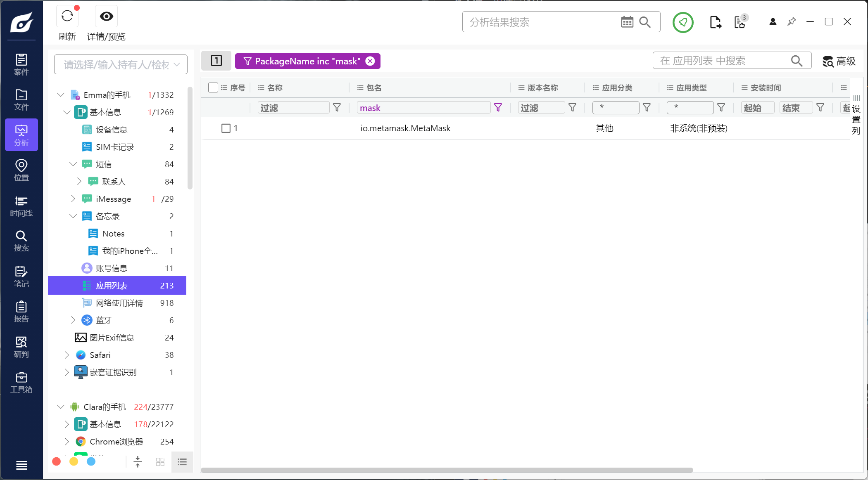868x480 pixels.
Task: Remove the PackageName mask filter tag
Action: coord(370,61)
